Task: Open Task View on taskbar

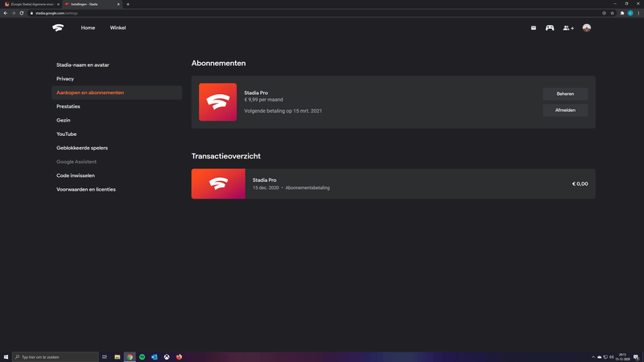Action: click(105, 357)
